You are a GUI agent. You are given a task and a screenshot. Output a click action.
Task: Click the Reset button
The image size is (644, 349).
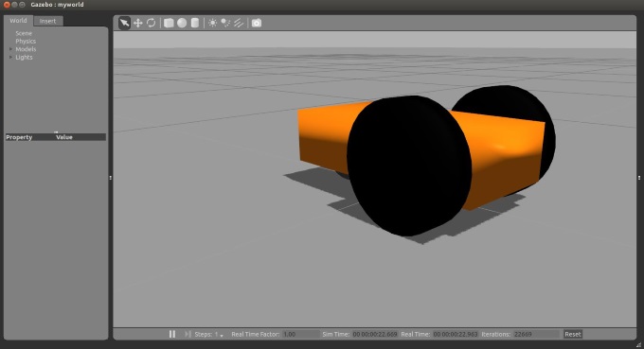(x=573, y=334)
